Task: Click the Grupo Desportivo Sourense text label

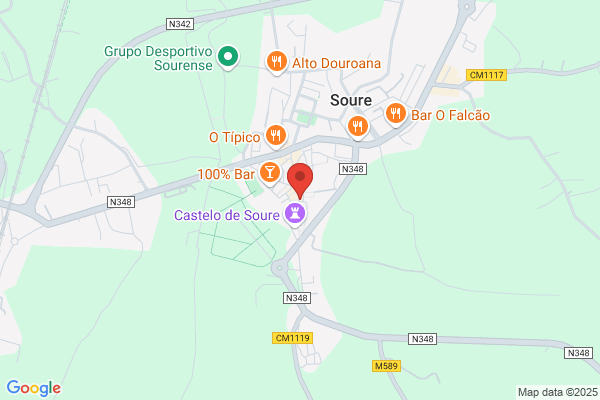Action: [158, 58]
